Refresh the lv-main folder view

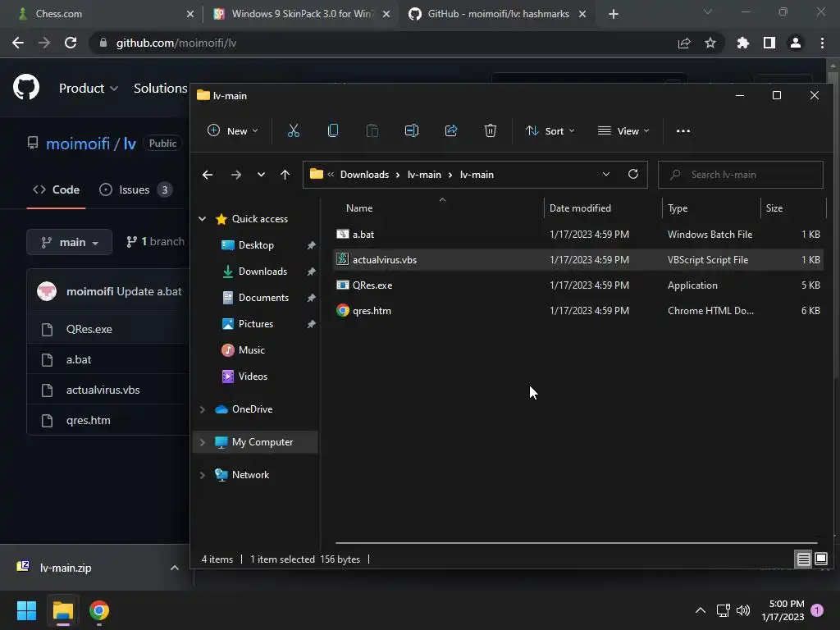coord(633,174)
